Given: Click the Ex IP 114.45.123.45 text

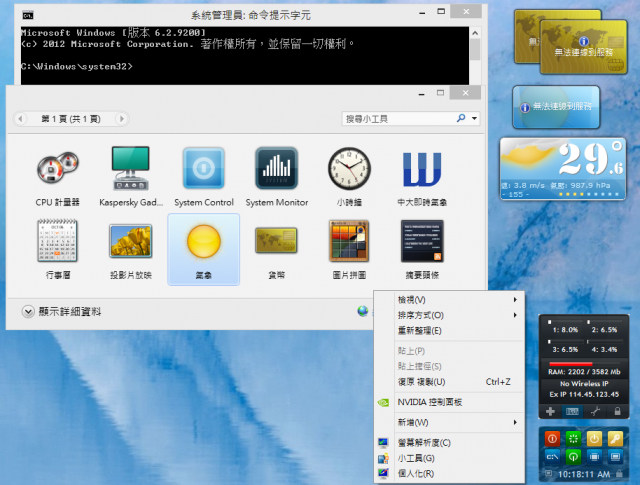Looking at the screenshot, I should click(584, 394).
